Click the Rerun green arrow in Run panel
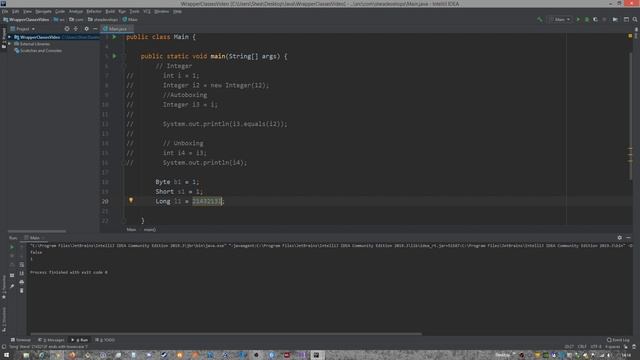This screenshot has width=640, height=360. click(x=12, y=247)
